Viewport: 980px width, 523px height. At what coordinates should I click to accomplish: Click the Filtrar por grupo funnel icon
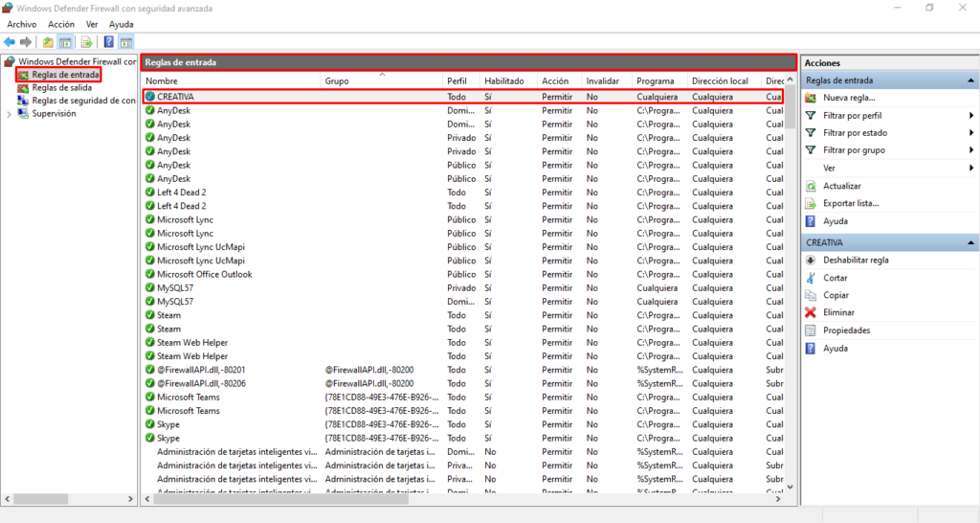coord(811,150)
